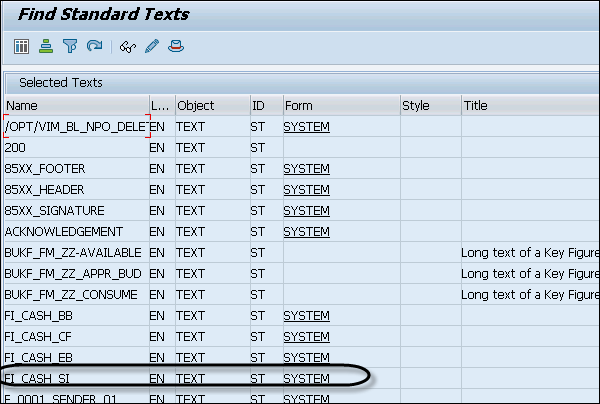Click the Title column header

(531, 105)
